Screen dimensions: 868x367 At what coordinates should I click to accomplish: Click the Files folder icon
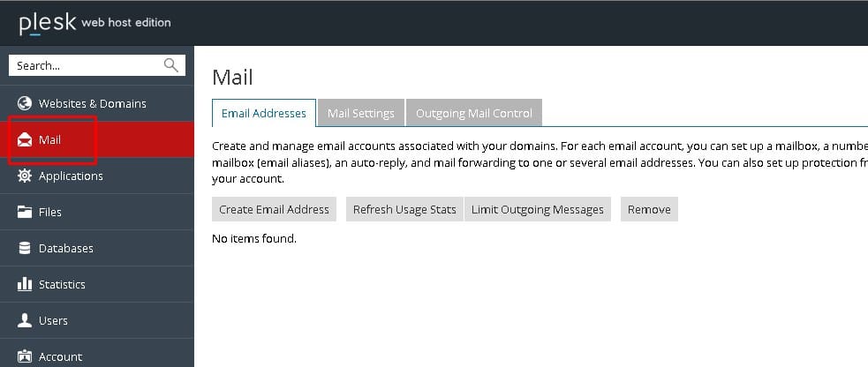25,212
